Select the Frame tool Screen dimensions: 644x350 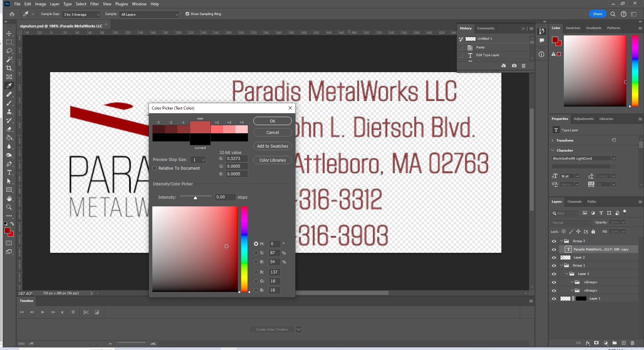pos(9,77)
